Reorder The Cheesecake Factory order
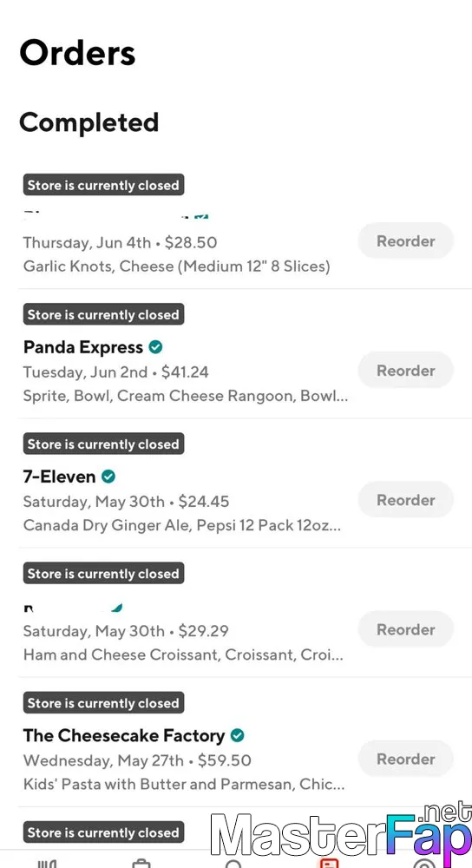 (x=405, y=759)
